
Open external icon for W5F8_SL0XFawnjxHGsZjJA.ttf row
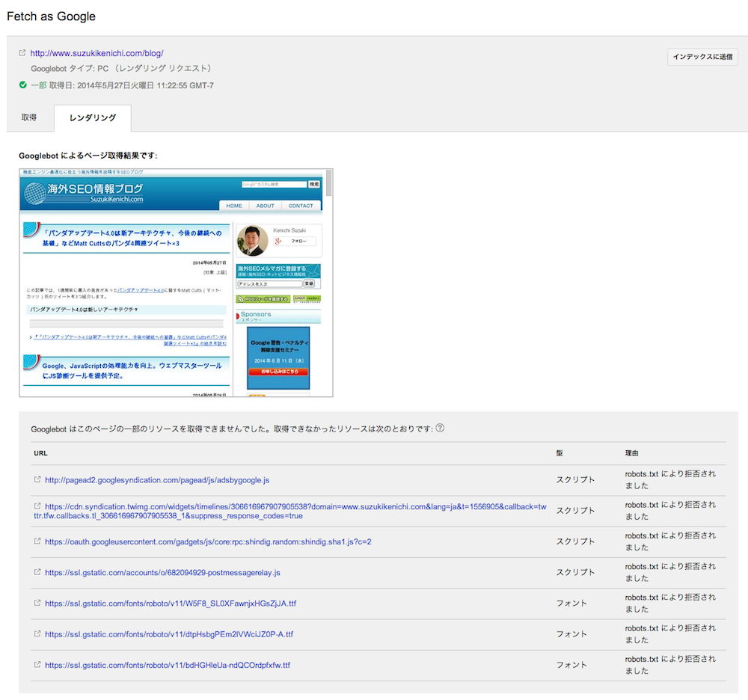pyautogui.click(x=37, y=603)
